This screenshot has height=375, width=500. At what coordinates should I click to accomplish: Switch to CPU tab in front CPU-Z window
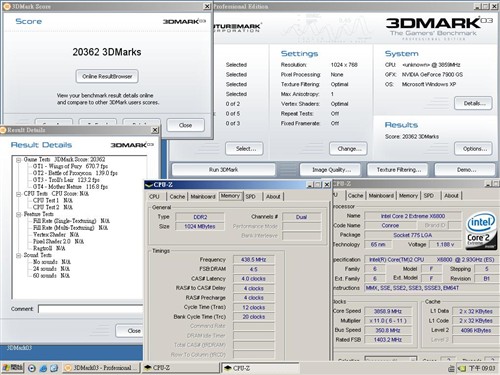click(x=154, y=197)
